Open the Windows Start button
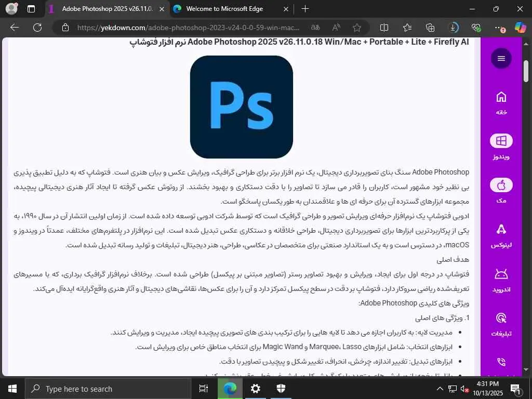Screen dimensions: 532x399 [x=12, y=389]
